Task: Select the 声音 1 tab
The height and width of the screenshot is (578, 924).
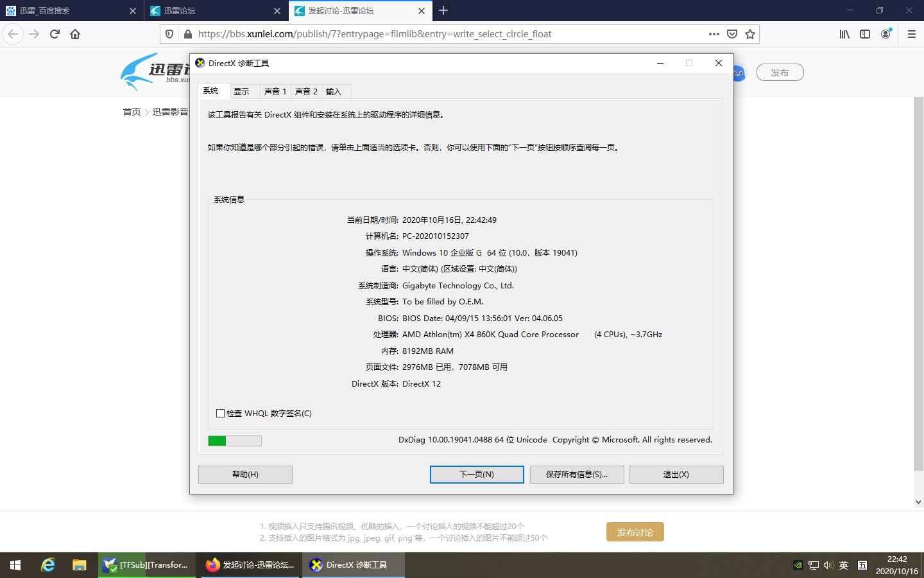Action: coord(275,91)
